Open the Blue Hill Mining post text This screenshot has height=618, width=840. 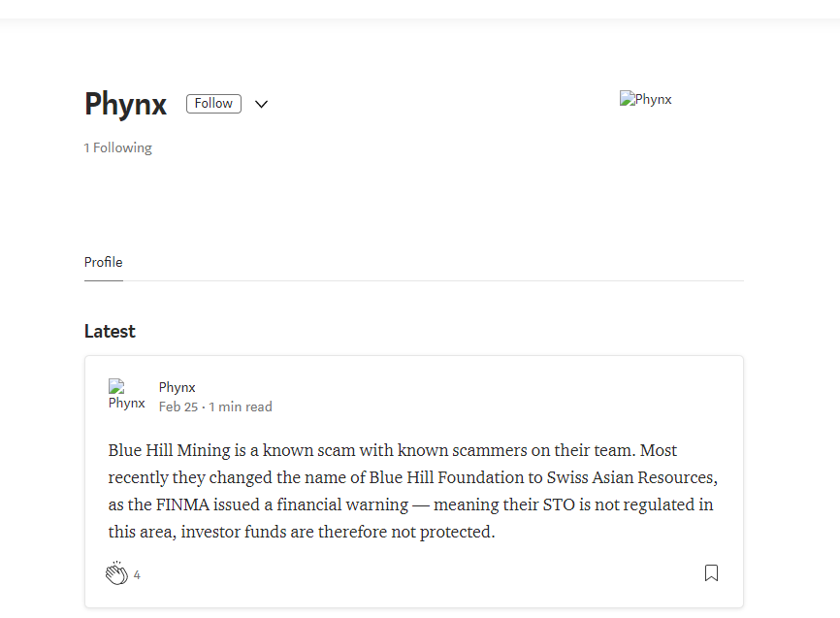(x=413, y=491)
